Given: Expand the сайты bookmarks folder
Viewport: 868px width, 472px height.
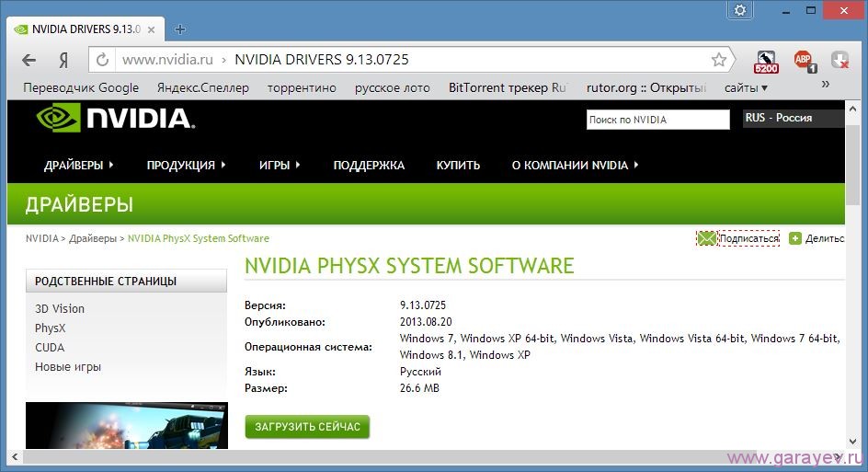Looking at the screenshot, I should (746, 88).
